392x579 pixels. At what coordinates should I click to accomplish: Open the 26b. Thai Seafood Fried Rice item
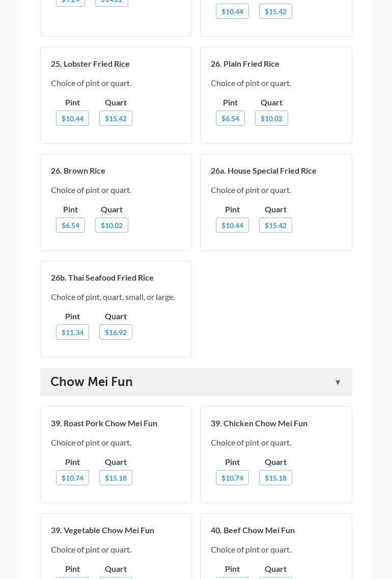102,278
